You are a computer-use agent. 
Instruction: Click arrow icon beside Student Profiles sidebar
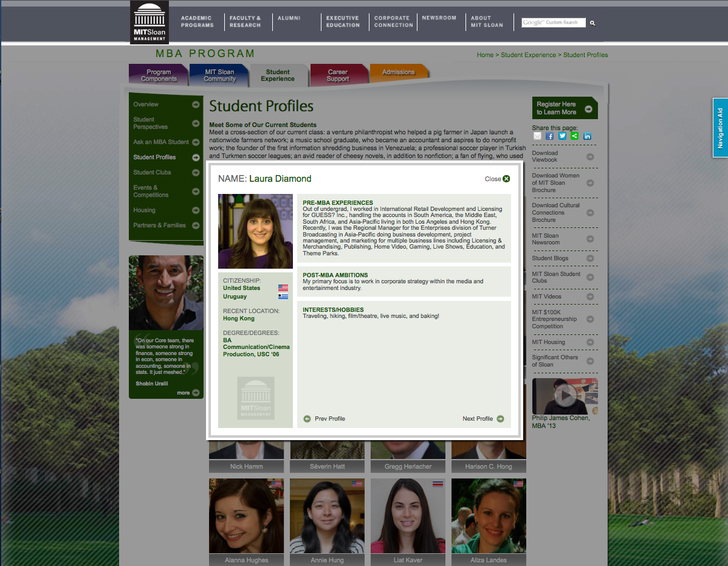pyautogui.click(x=196, y=157)
